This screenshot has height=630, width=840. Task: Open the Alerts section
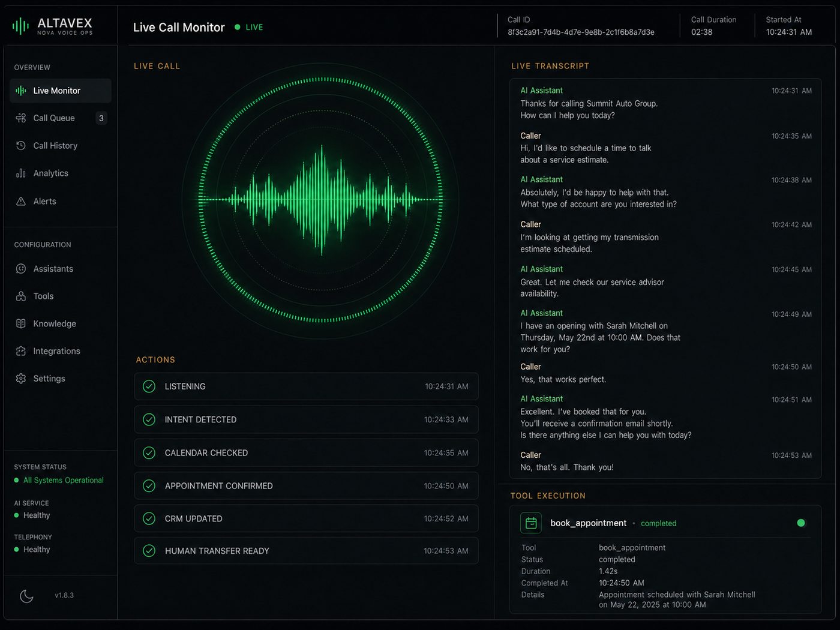pyautogui.click(x=61, y=202)
